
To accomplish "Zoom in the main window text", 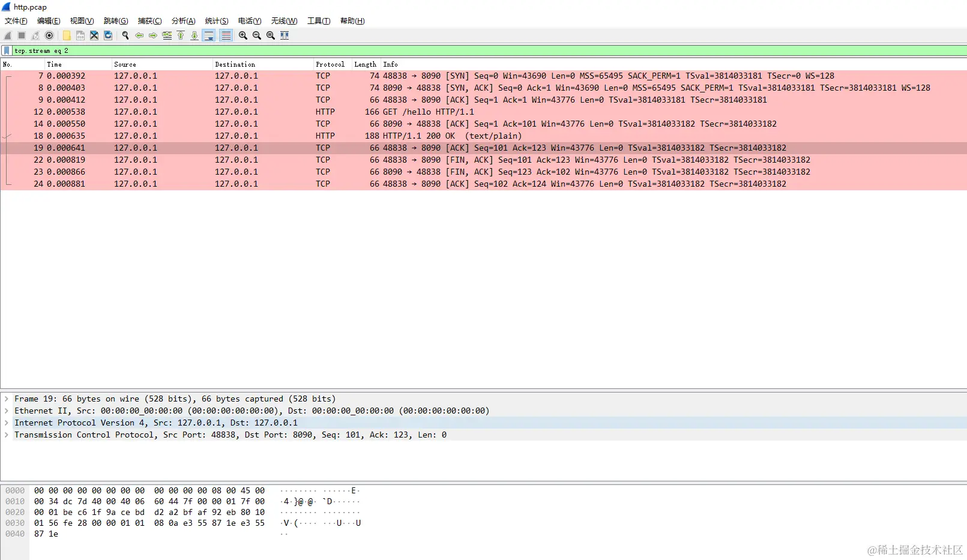I will (x=243, y=35).
